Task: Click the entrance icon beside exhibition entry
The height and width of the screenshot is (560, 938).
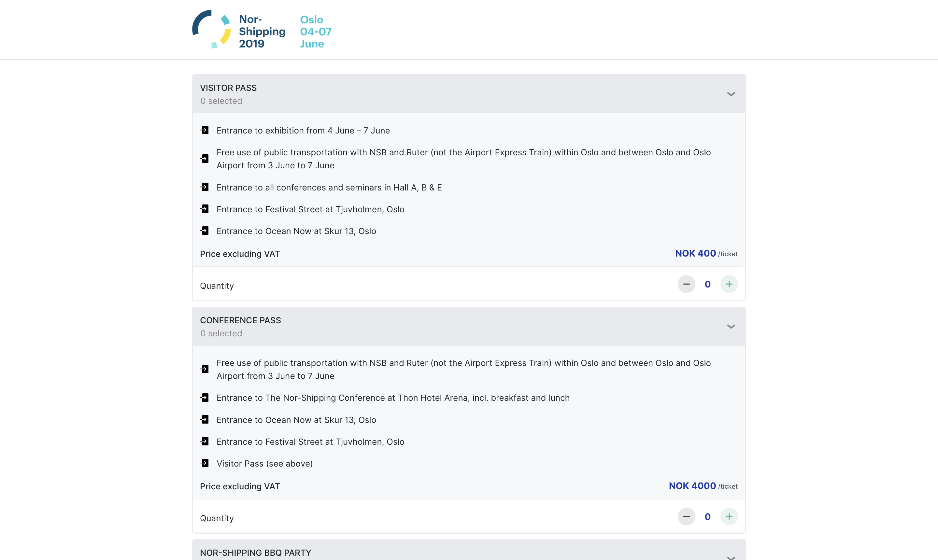Action: pyautogui.click(x=205, y=130)
